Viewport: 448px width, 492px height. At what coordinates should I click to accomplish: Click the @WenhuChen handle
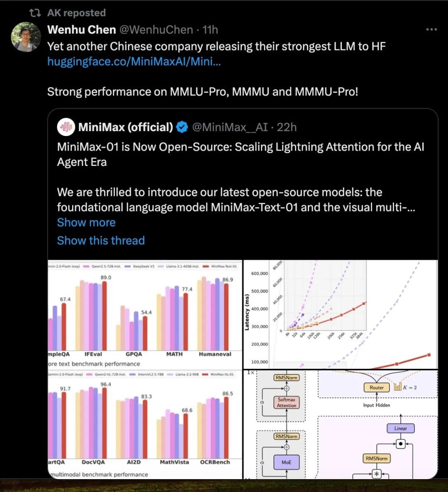coord(156,30)
